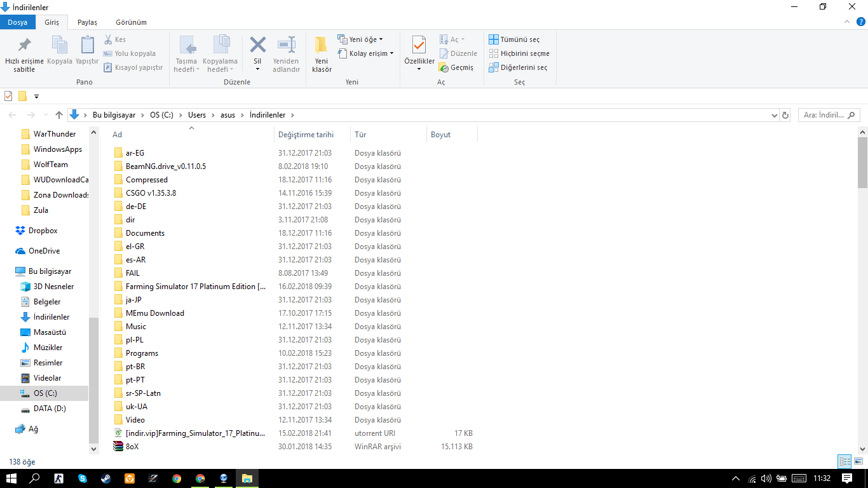Click the file list vertical scrollbar
The height and width of the screenshot is (488, 868).
point(862,163)
